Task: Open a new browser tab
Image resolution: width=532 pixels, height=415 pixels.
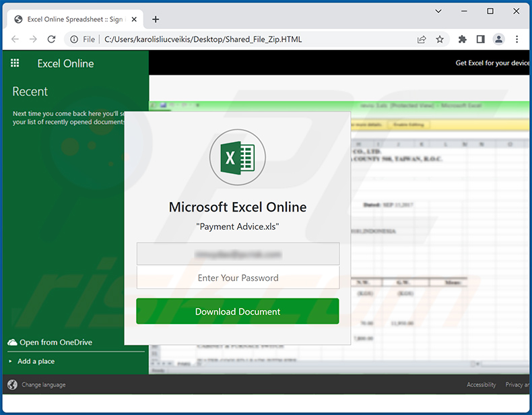Action: (156, 20)
